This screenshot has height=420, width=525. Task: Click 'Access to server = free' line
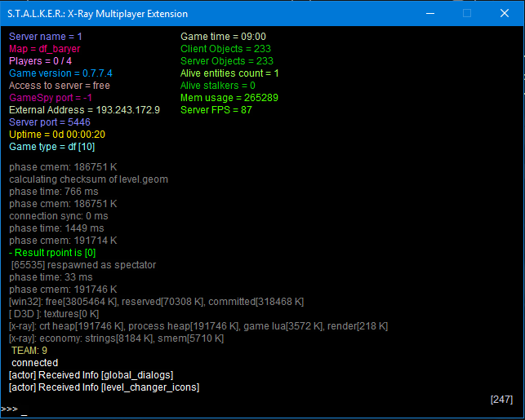(60, 86)
